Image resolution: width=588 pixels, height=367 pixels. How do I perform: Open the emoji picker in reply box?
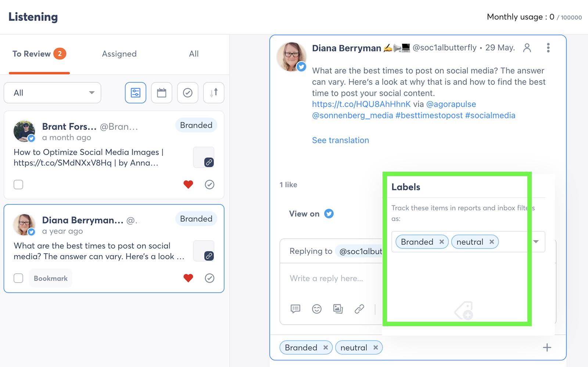[x=317, y=309]
